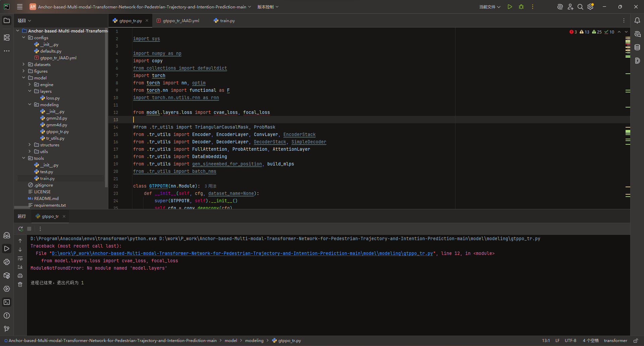
Task: Switch to gtppo_tr_JAAD.yml editor tab
Action: coord(178,20)
